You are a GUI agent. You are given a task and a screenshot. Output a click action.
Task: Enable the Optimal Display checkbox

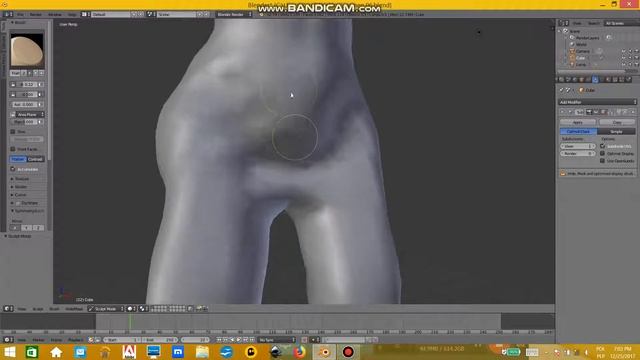(x=602, y=153)
